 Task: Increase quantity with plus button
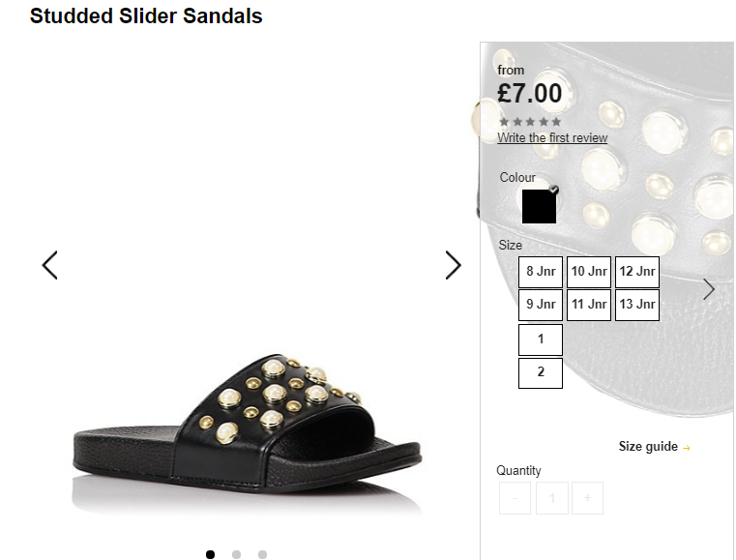(587, 498)
